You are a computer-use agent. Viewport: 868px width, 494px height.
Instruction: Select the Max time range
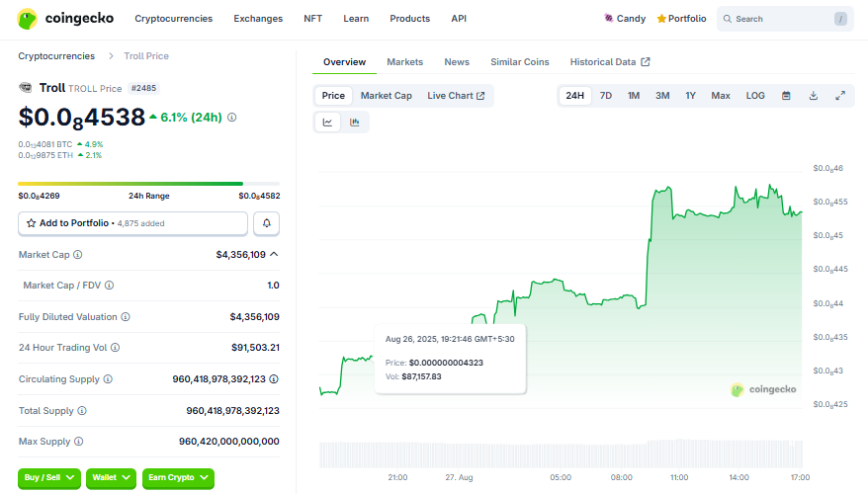click(721, 96)
